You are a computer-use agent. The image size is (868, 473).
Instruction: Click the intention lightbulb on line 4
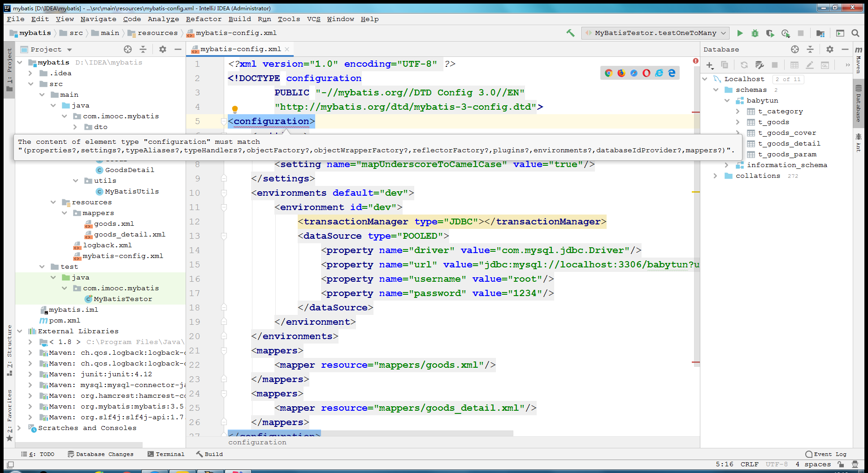234,109
